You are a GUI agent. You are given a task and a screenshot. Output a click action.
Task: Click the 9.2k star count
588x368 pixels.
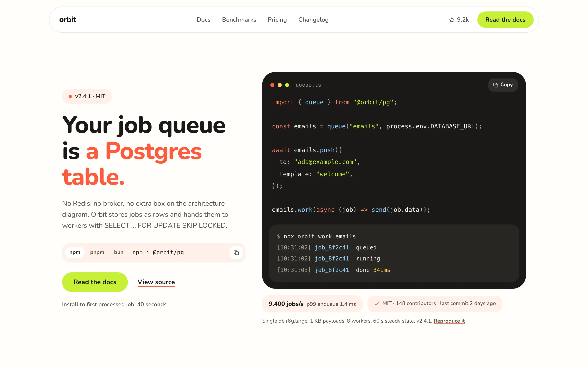coord(463,20)
